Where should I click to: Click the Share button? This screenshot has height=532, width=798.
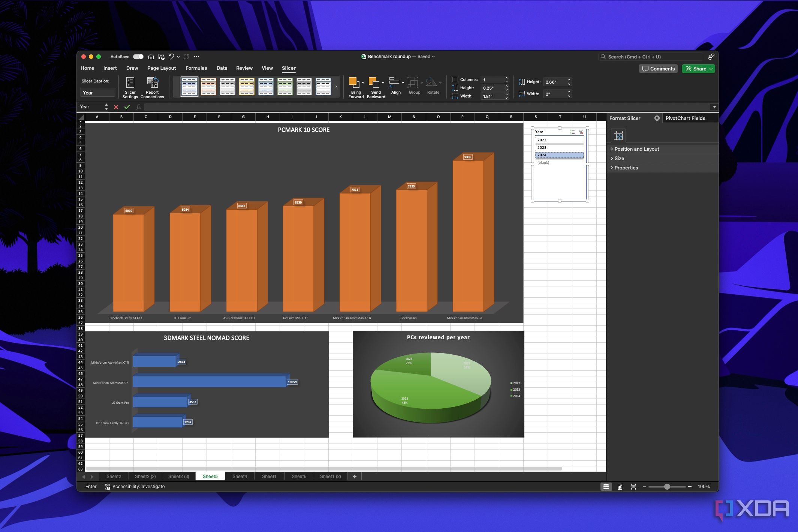pyautogui.click(x=698, y=68)
